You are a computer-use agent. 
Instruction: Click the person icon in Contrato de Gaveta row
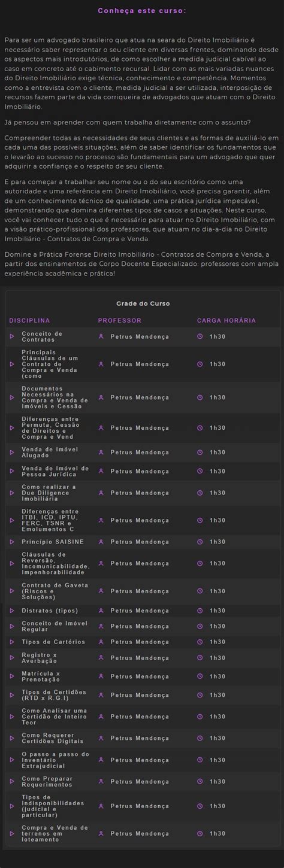pyautogui.click(x=101, y=591)
